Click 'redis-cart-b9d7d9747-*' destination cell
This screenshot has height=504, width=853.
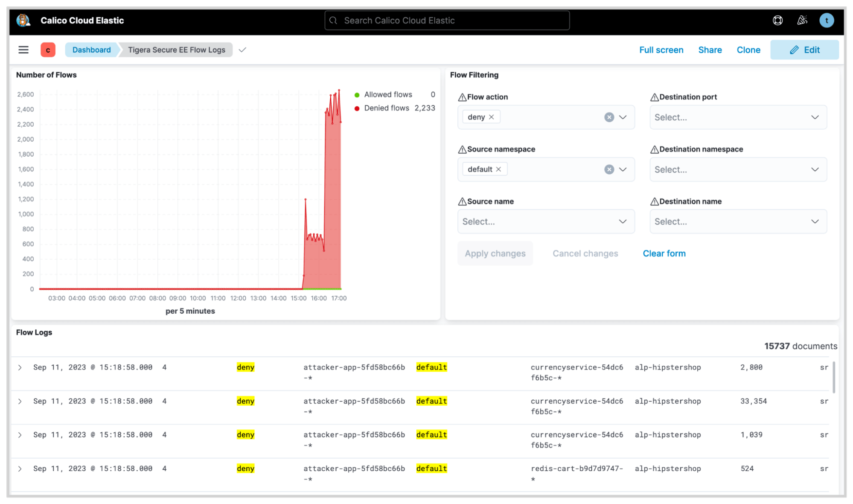576,474
